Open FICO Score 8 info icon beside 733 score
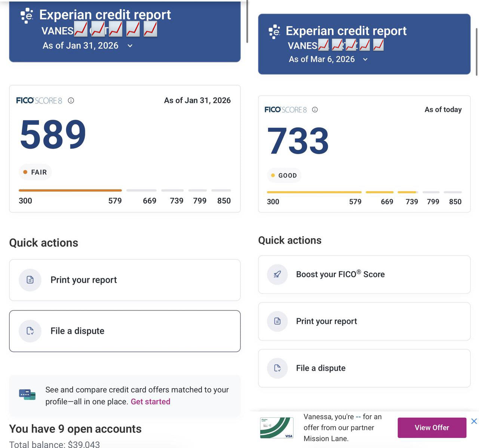 (315, 109)
